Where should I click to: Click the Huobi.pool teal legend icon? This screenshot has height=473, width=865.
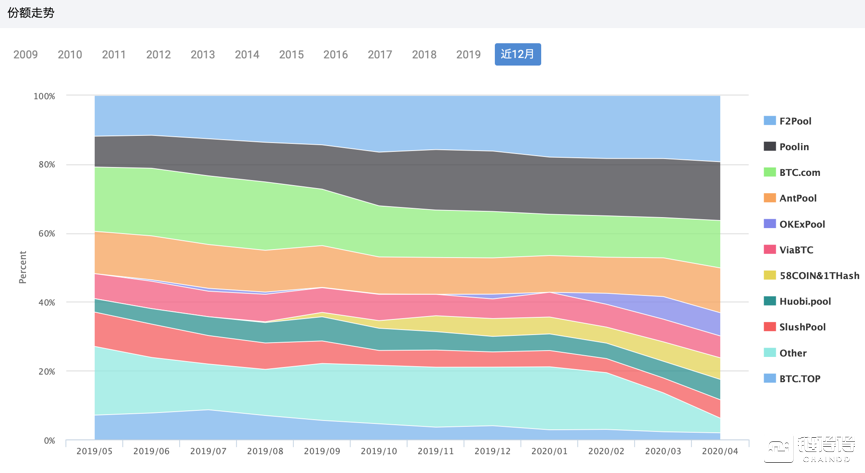(x=770, y=301)
